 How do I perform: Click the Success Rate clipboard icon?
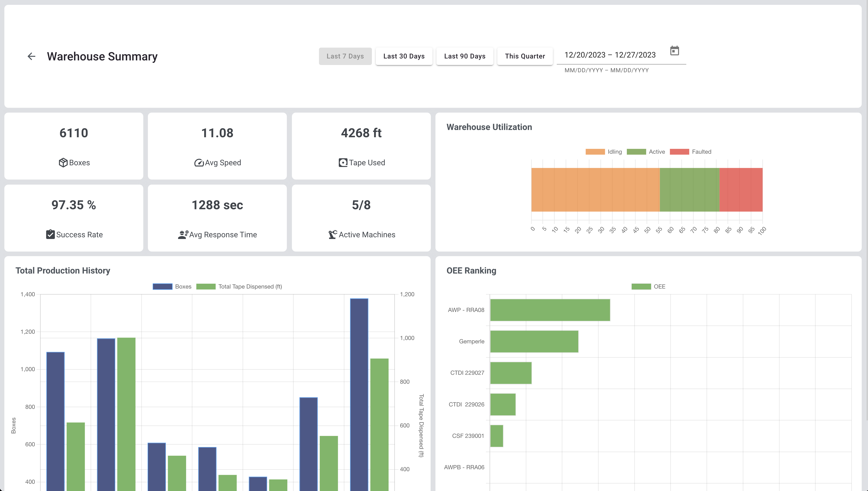(x=50, y=234)
